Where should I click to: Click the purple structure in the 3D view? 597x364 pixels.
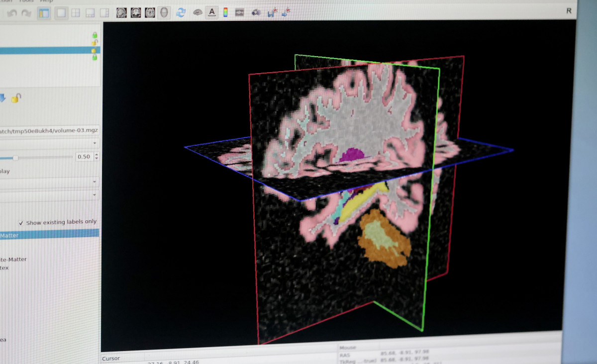(x=353, y=156)
